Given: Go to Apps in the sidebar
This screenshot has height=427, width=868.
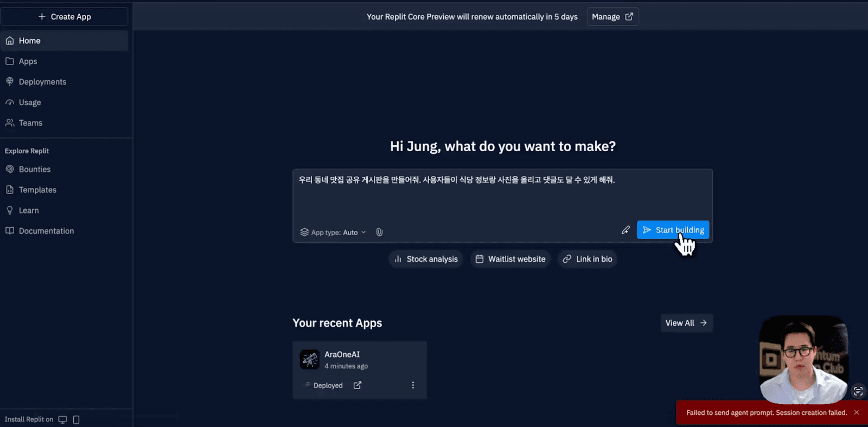Looking at the screenshot, I should [x=64, y=61].
